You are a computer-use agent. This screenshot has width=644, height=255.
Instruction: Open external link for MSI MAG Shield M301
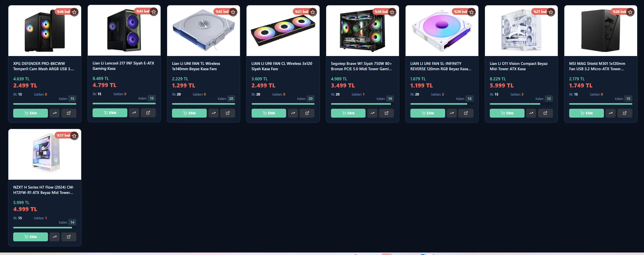click(x=624, y=113)
